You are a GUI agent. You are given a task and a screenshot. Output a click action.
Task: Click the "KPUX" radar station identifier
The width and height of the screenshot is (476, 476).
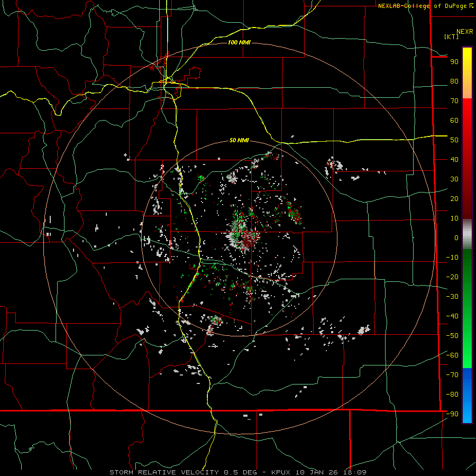[281, 472]
